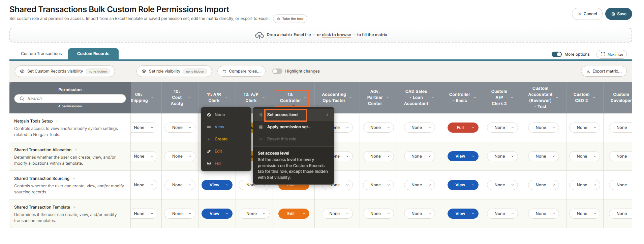644x244 pixels.
Task: Follow the click to browse link
Action: pyautogui.click(x=336, y=35)
